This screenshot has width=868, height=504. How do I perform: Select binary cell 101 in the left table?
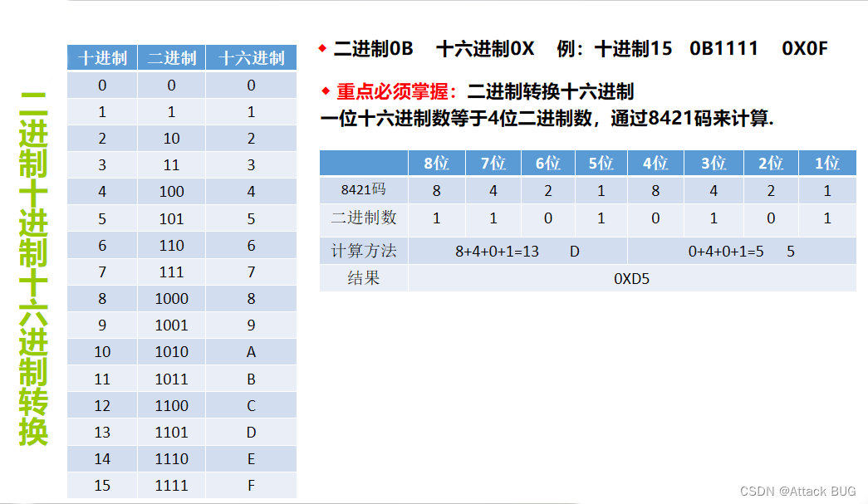[x=172, y=218]
